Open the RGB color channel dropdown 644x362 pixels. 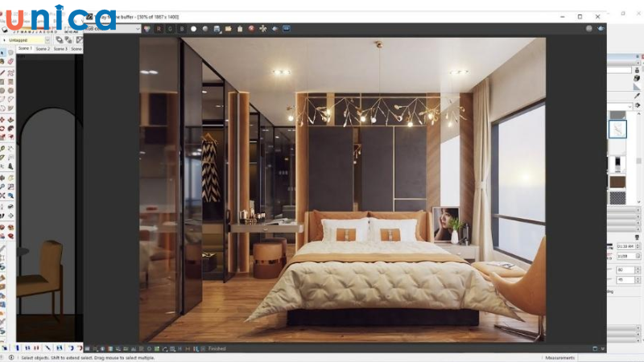tap(113, 29)
